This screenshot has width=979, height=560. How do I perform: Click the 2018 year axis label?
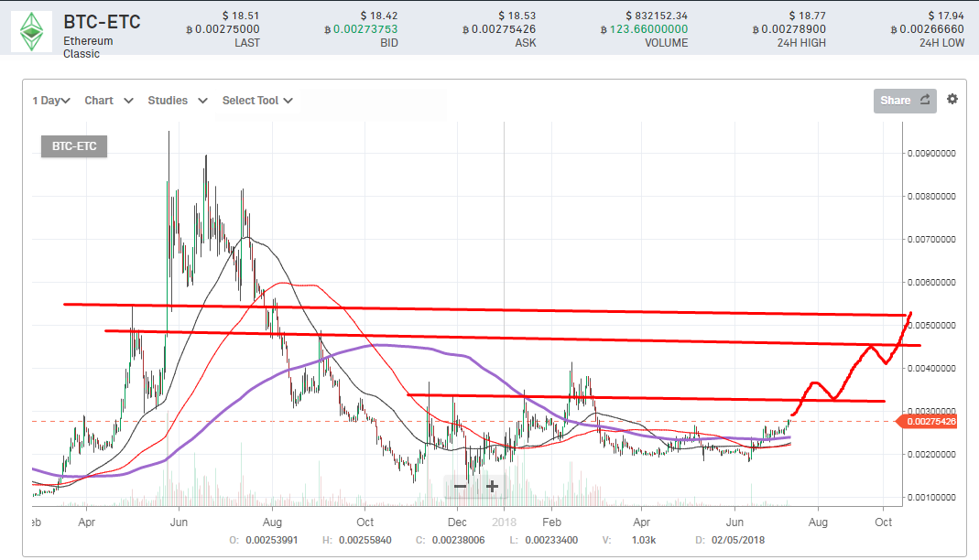tap(504, 522)
